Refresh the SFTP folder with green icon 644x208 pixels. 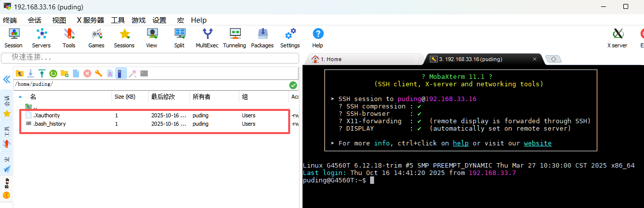point(53,73)
